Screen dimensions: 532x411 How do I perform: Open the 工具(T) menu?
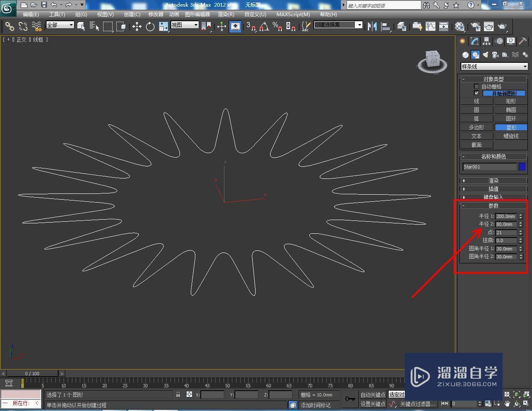[x=57, y=14]
